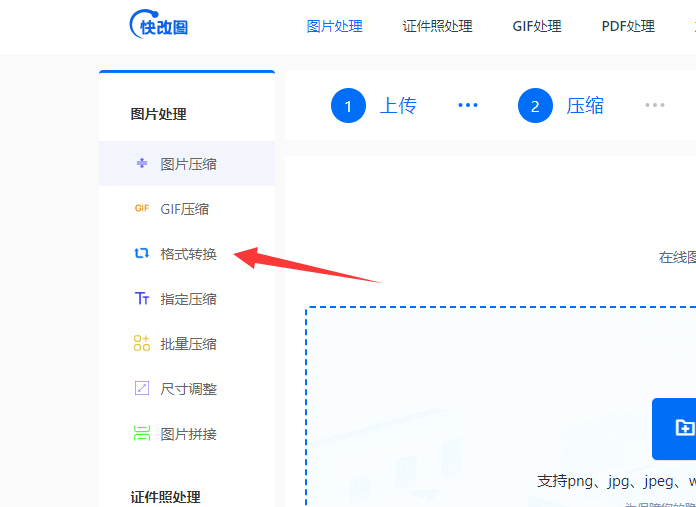Choose 指定压缩 from the sidebar

187,299
